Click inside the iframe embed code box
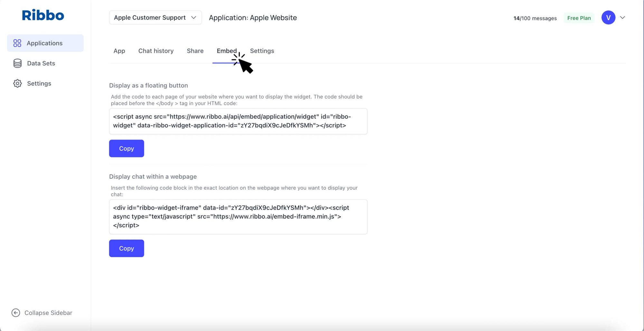Screen dimensions: 644x331 pos(238,217)
